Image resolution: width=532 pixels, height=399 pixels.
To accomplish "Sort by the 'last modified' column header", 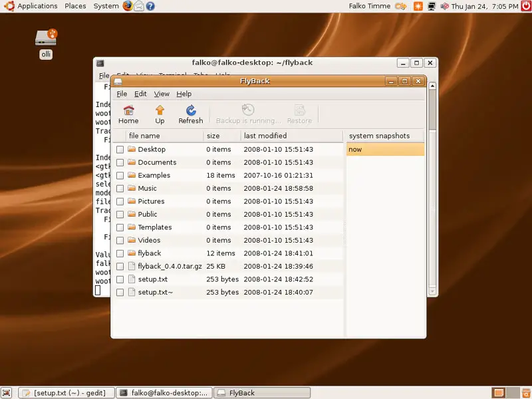I will point(291,136).
